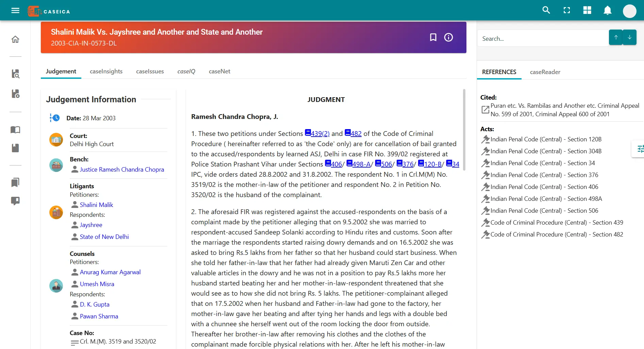Open Indian Penal Code Section 120B reference
This screenshot has width=644, height=349.
[x=546, y=139]
